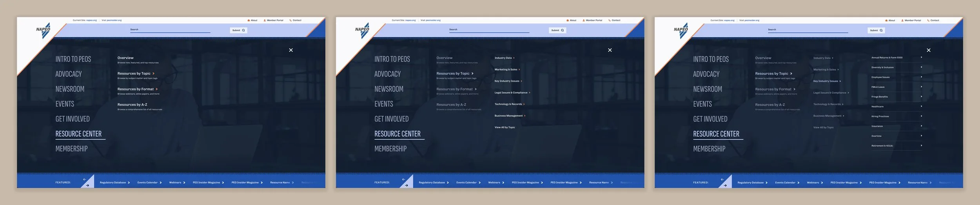
Task: Expand Resources by Topic in the left mockup
Action: coord(136,73)
